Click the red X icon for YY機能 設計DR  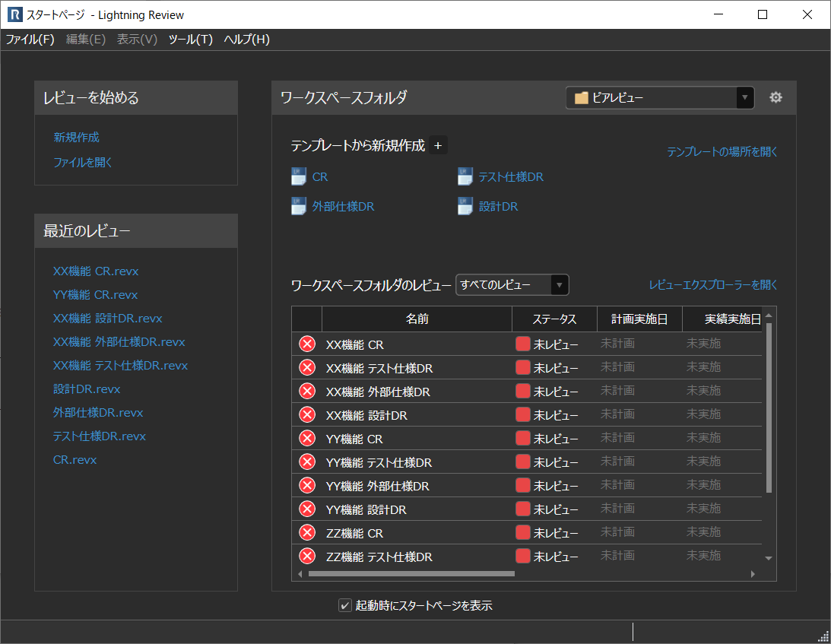307,509
